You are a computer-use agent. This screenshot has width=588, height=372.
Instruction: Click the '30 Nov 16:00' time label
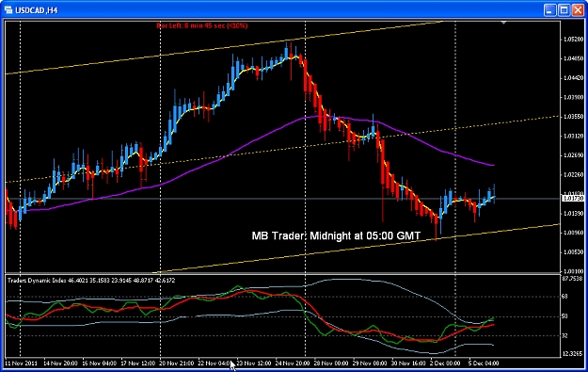coord(408,363)
